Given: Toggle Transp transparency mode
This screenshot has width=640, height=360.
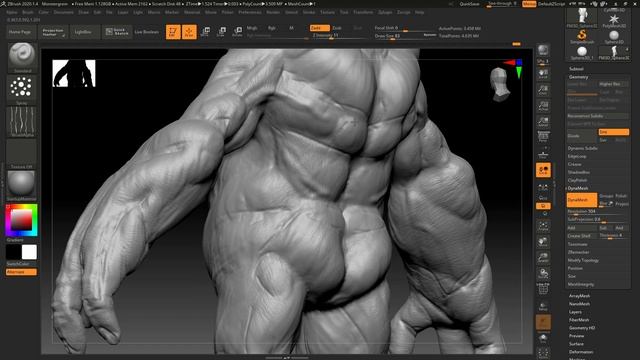Looking at the screenshot, I should pos(543,306).
